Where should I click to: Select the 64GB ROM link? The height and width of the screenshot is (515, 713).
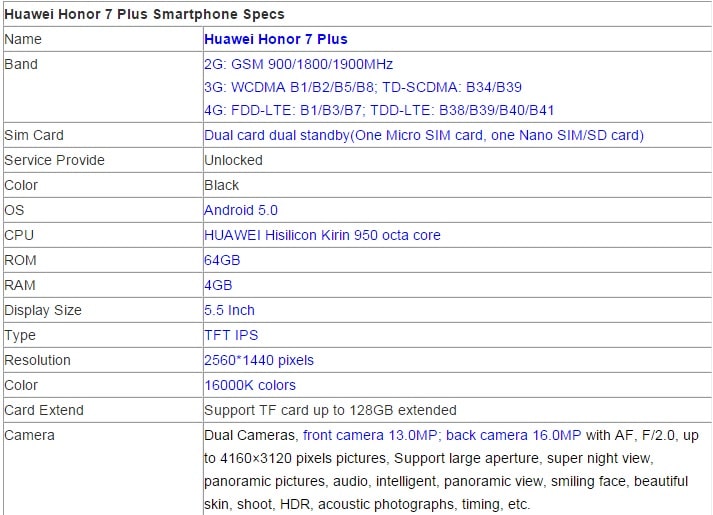222,260
